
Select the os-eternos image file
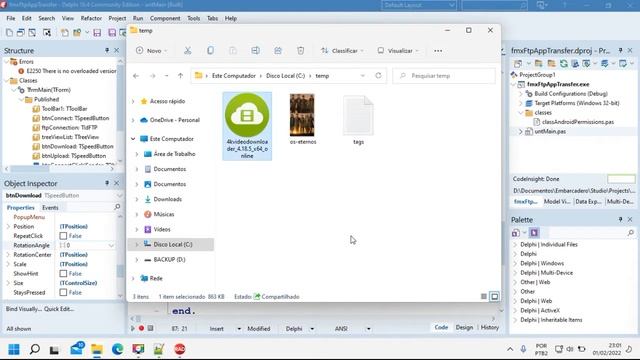coord(302,119)
